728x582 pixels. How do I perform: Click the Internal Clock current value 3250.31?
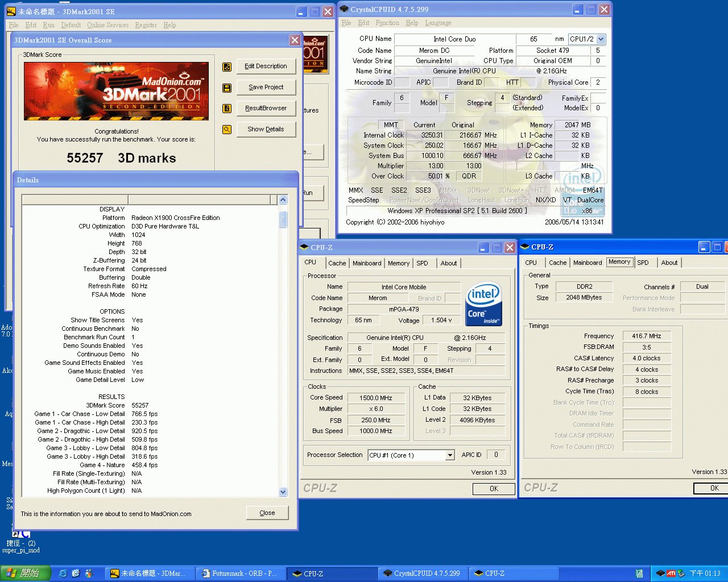pyautogui.click(x=424, y=135)
